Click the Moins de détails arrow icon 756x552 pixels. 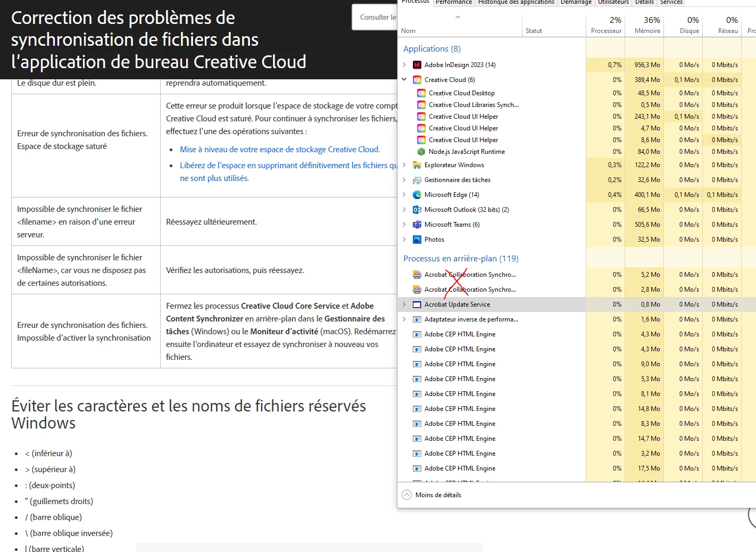pos(407,495)
